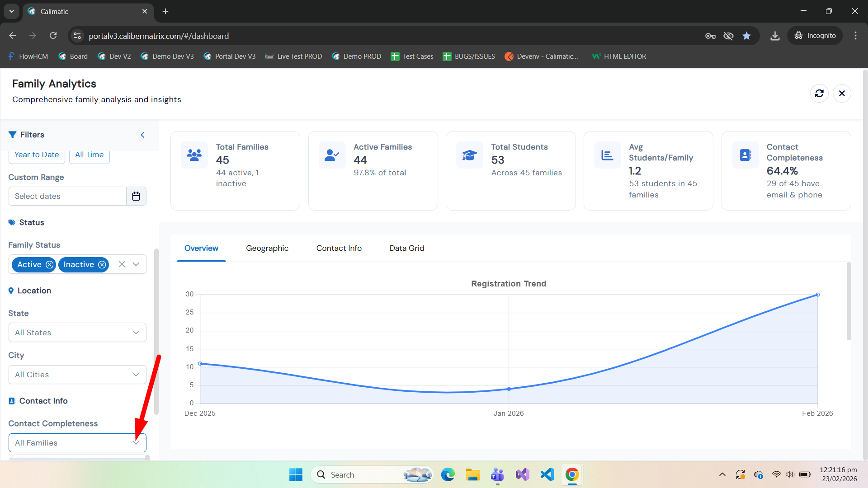
Task: Select the All Time range button
Action: tap(89, 155)
